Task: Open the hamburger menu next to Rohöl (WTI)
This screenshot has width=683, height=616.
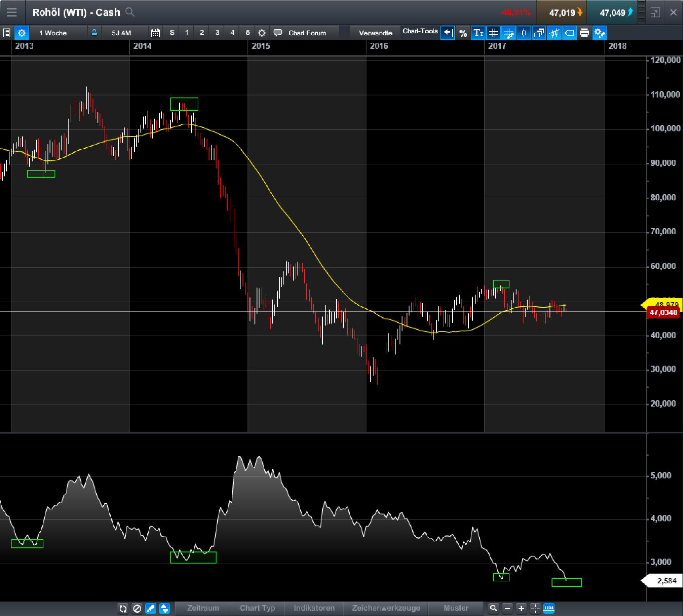Action: tap(12, 12)
